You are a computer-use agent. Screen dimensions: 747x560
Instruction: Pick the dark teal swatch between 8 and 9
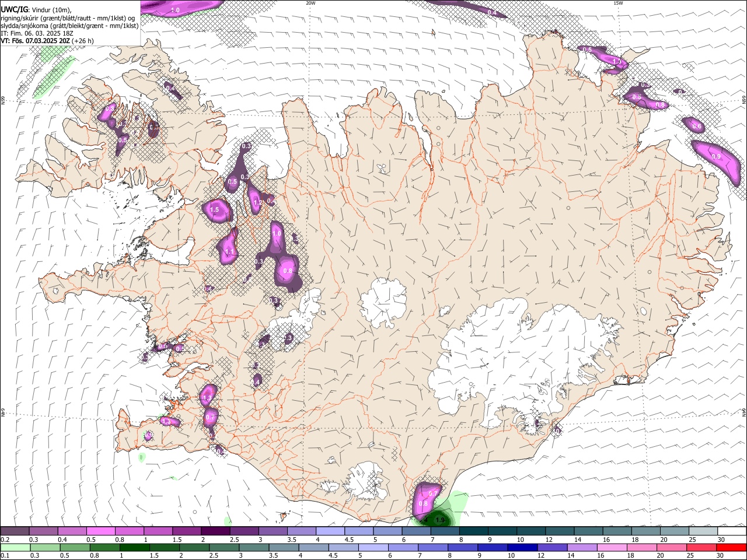point(472,531)
